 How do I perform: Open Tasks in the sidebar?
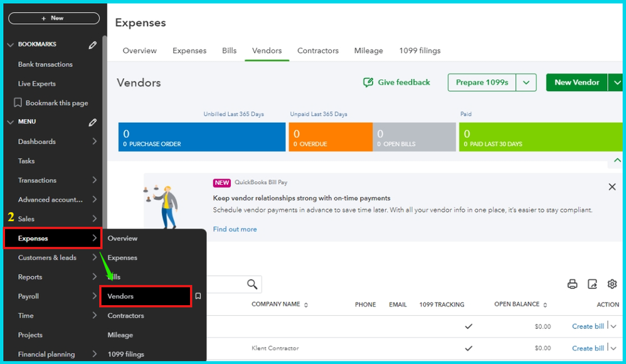point(26,161)
